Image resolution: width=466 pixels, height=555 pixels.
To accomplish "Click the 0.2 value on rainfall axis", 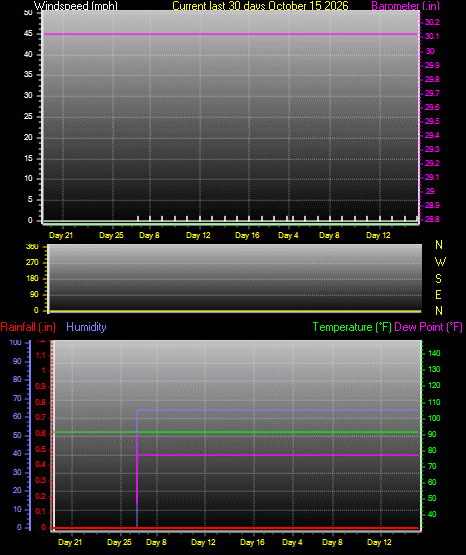I will (x=41, y=496).
